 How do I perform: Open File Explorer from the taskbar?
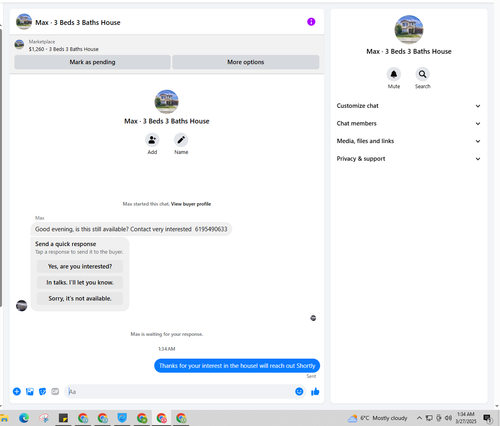pyautogui.click(x=4, y=418)
